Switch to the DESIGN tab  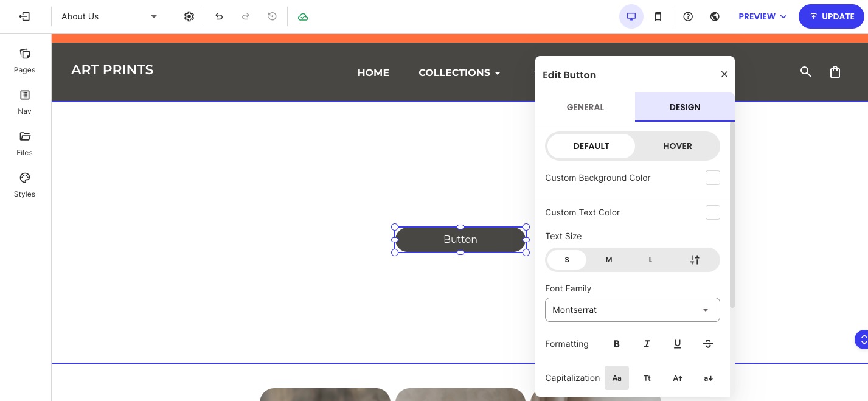pos(685,107)
